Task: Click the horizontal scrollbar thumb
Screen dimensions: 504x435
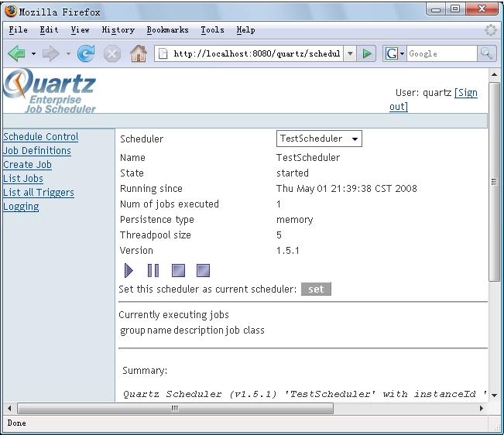Action: click(175, 409)
